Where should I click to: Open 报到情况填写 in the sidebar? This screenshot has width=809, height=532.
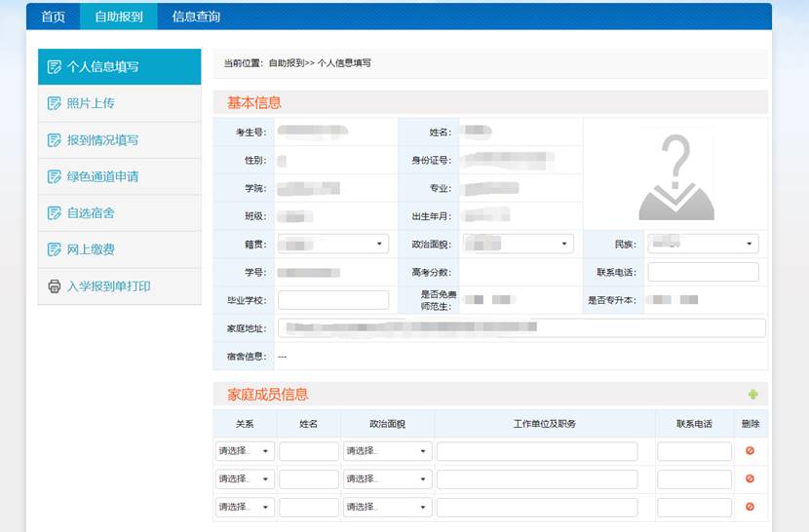102,140
